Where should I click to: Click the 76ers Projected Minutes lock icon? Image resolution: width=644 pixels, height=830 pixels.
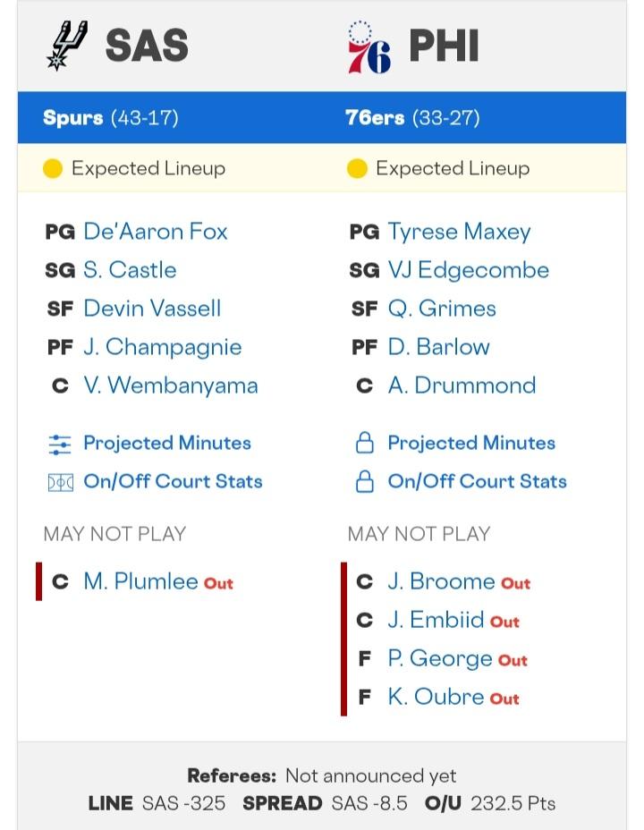coord(364,444)
